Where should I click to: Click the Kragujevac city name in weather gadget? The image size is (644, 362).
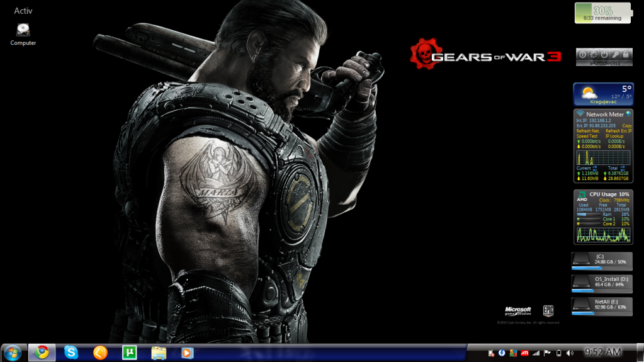(x=603, y=102)
